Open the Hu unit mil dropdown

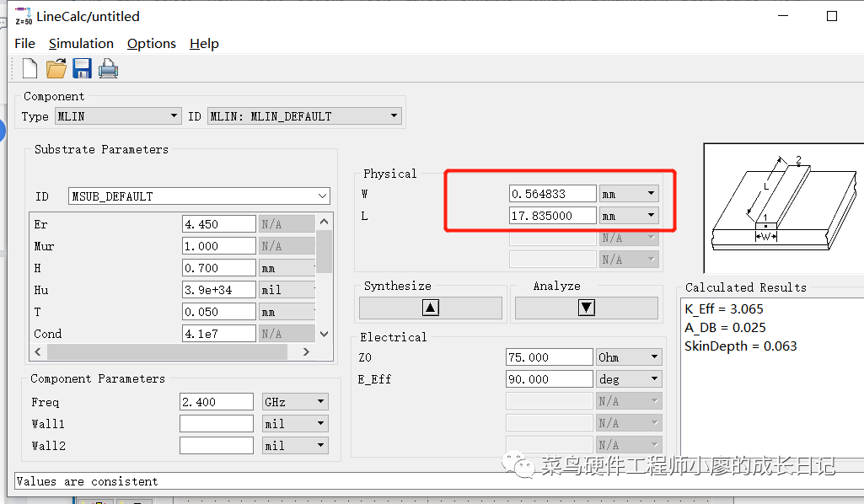287,290
